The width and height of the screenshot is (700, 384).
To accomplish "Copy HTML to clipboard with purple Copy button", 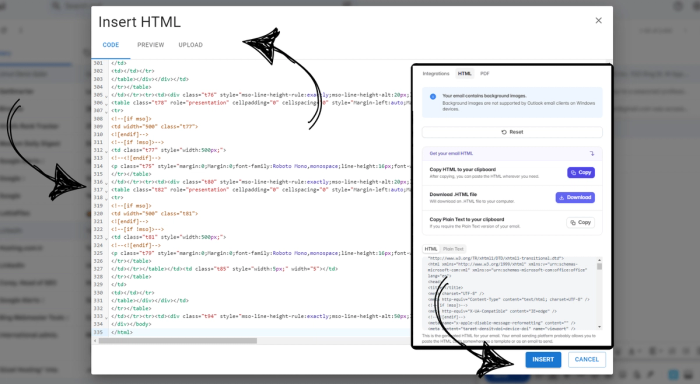I will click(581, 172).
